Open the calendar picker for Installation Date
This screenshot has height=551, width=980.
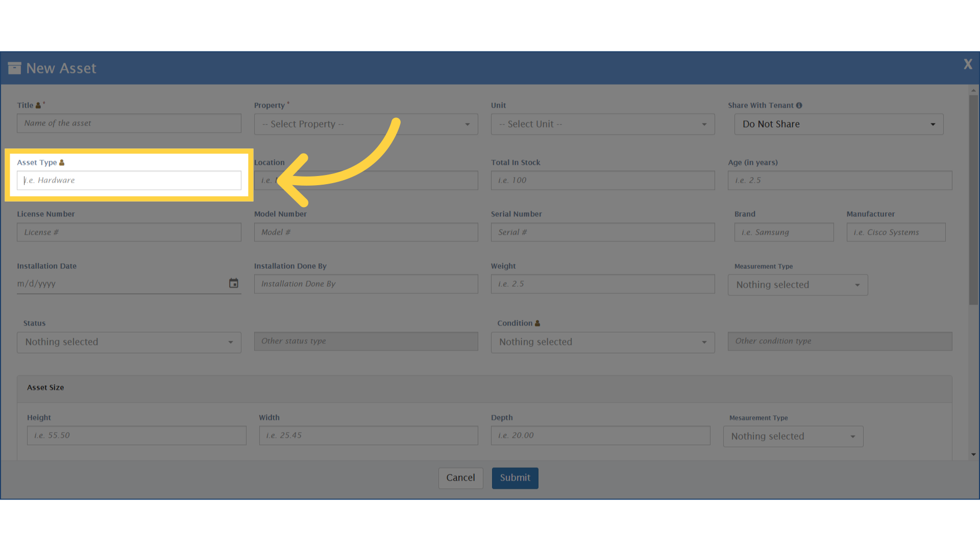click(x=234, y=283)
